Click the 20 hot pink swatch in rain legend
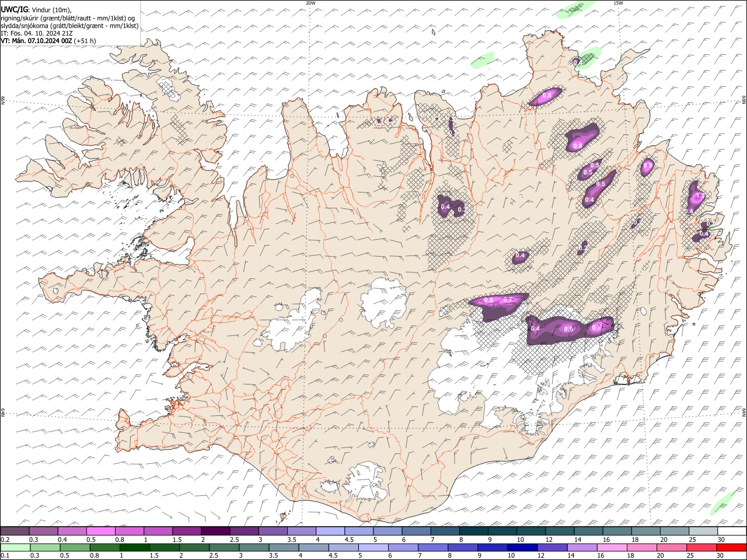The image size is (747, 560). 672,547
